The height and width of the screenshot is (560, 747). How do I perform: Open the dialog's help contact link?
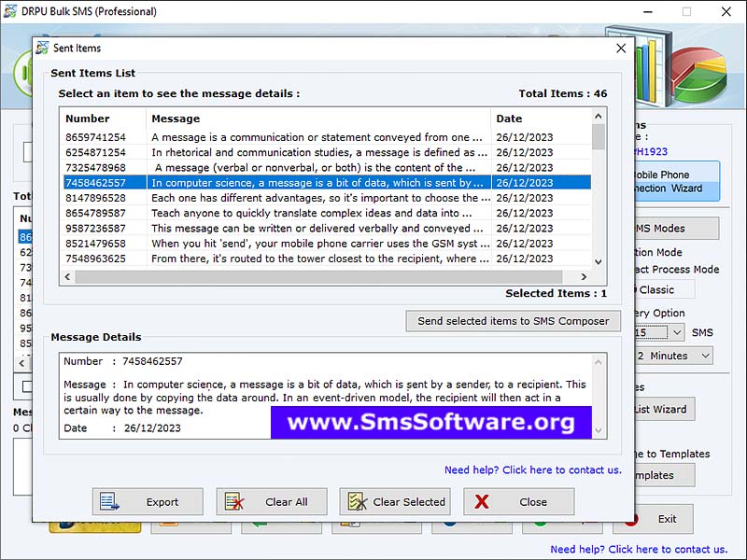tap(533, 470)
